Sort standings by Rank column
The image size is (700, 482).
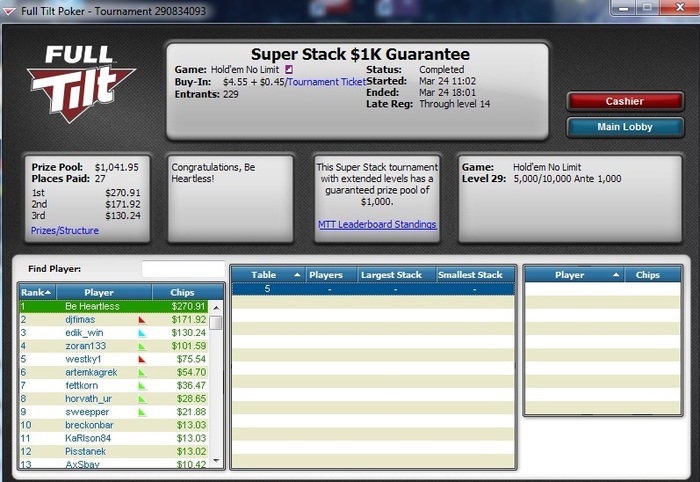(x=37, y=292)
